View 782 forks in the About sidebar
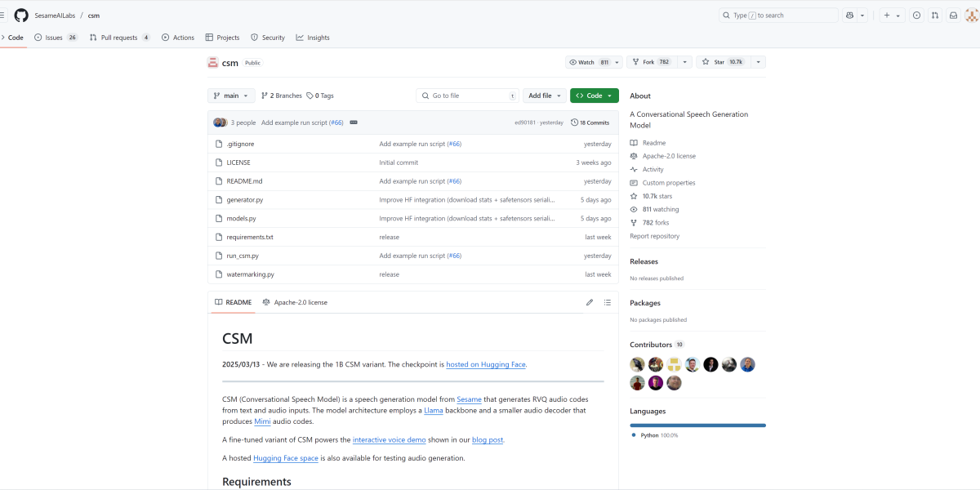The height and width of the screenshot is (490, 980). [x=649, y=223]
